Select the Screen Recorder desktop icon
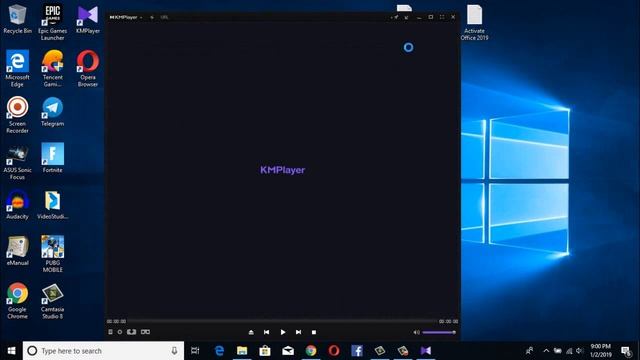The width and height of the screenshot is (640, 360). [x=17, y=115]
